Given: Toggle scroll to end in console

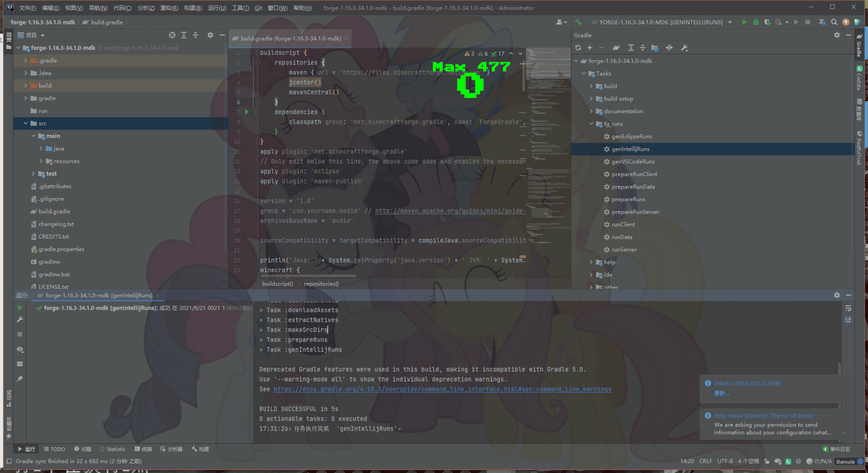Looking at the screenshot, I should click(848, 320).
